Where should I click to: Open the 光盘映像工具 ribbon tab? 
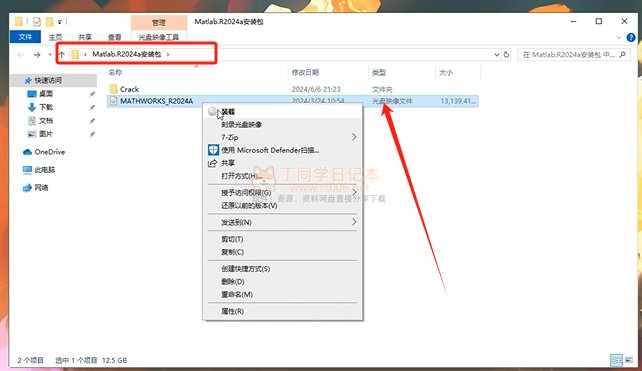(159, 37)
